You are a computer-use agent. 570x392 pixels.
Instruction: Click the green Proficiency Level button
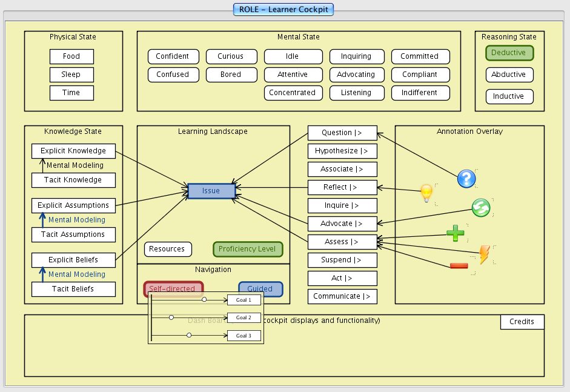(x=247, y=249)
